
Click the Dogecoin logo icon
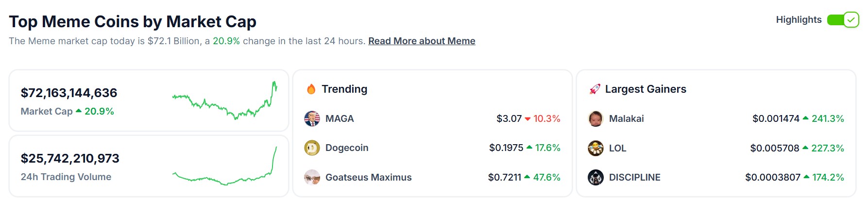312,148
